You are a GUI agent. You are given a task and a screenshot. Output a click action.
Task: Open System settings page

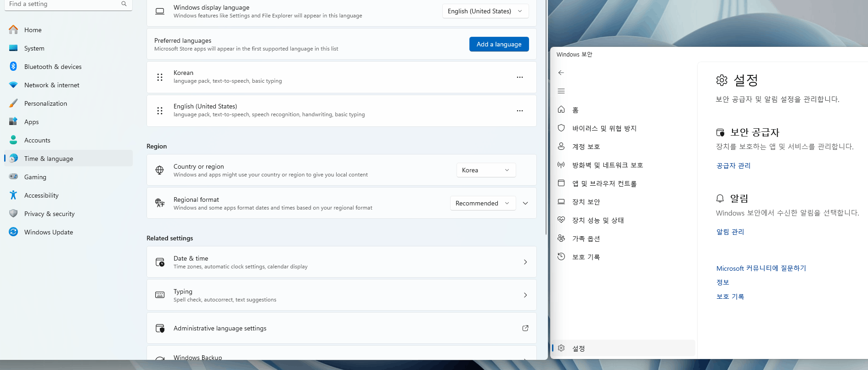pos(68,48)
